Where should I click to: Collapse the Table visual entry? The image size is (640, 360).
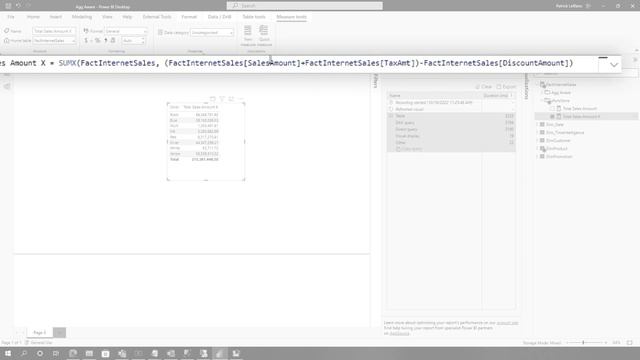click(391, 116)
